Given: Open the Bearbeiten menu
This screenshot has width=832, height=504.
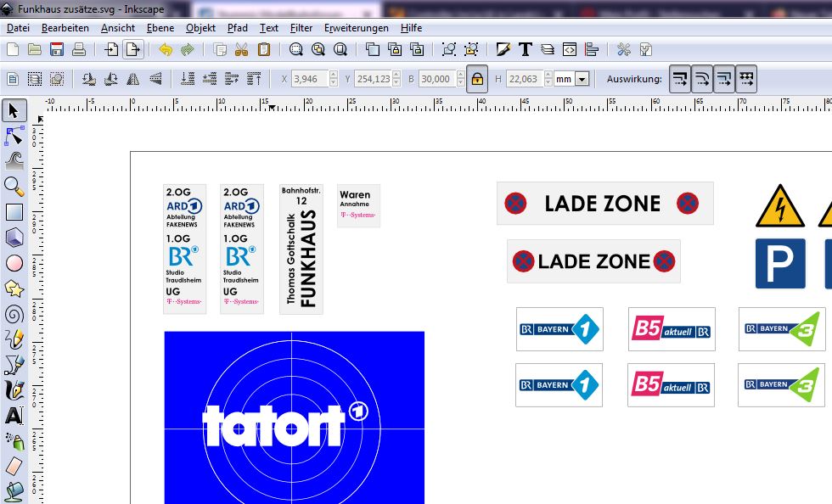Looking at the screenshot, I should (x=65, y=28).
